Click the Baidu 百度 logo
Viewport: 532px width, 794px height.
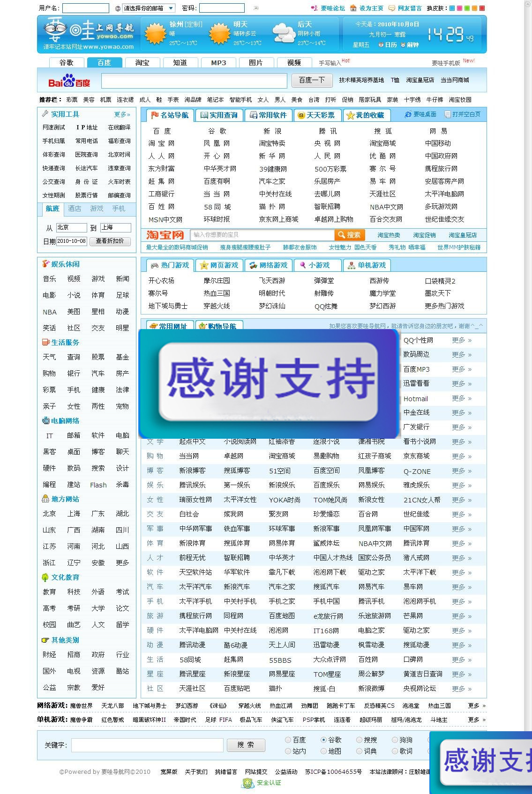tap(69, 81)
